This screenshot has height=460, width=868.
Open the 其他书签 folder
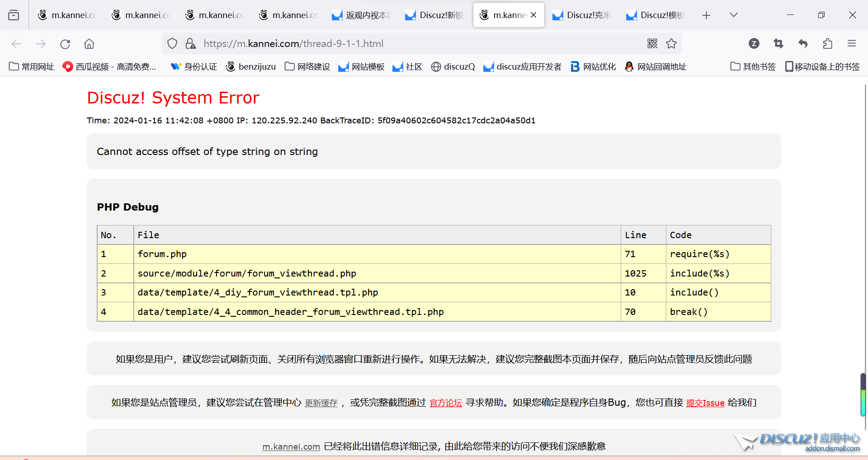(753, 67)
